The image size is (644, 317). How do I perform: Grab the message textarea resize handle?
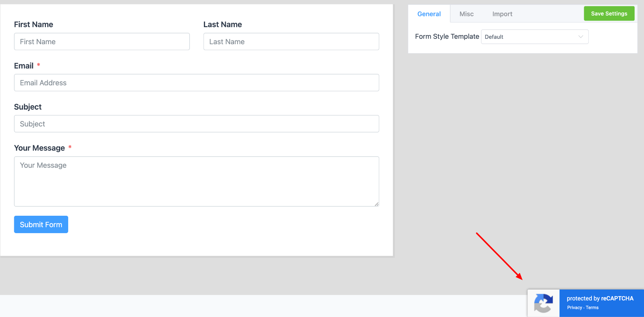click(x=376, y=204)
